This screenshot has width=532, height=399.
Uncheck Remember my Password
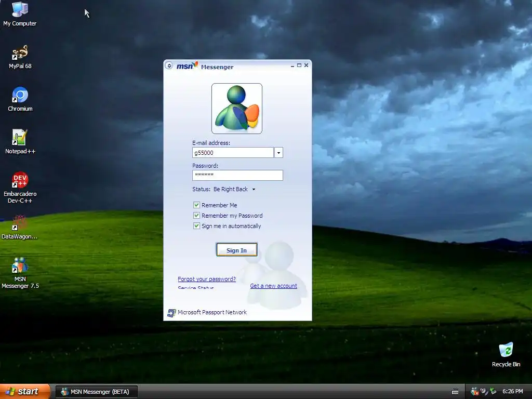(196, 216)
